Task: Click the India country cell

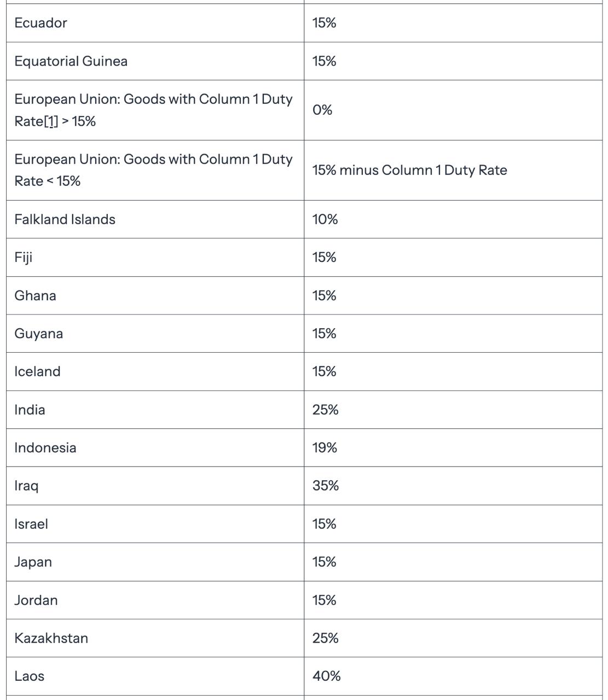Action: 30,410
